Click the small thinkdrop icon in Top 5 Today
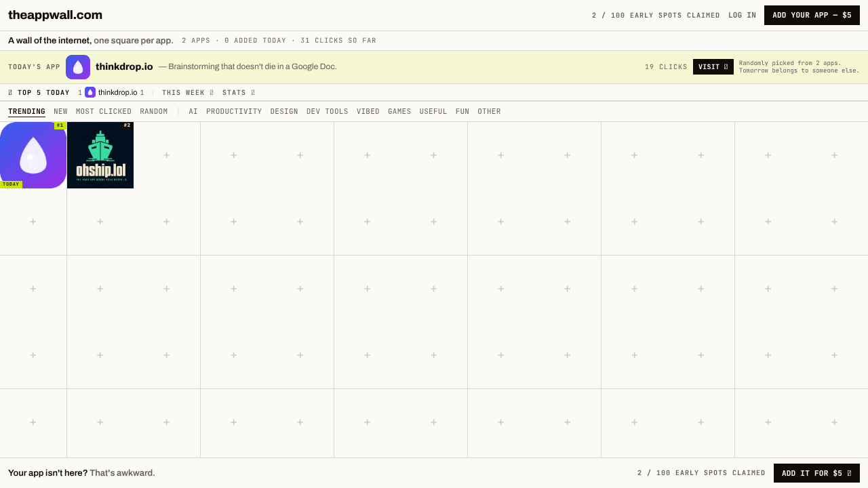The height and width of the screenshot is (488, 868). [x=90, y=92]
